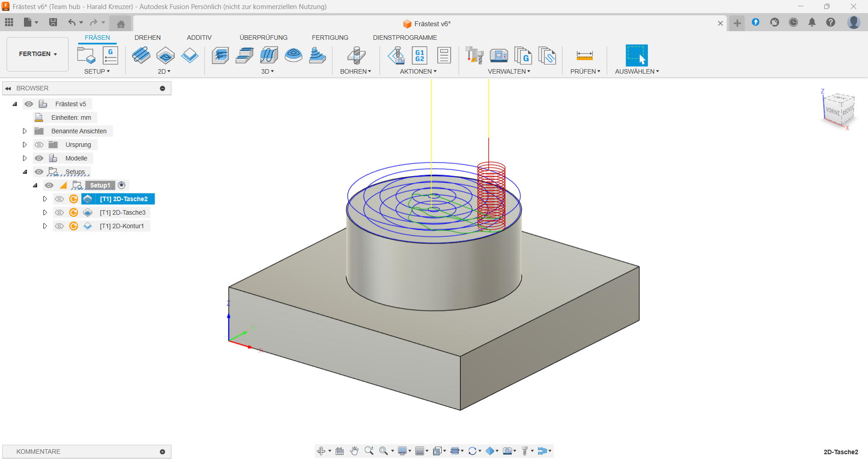Select the 2D-Tasche3 operation

(x=123, y=212)
